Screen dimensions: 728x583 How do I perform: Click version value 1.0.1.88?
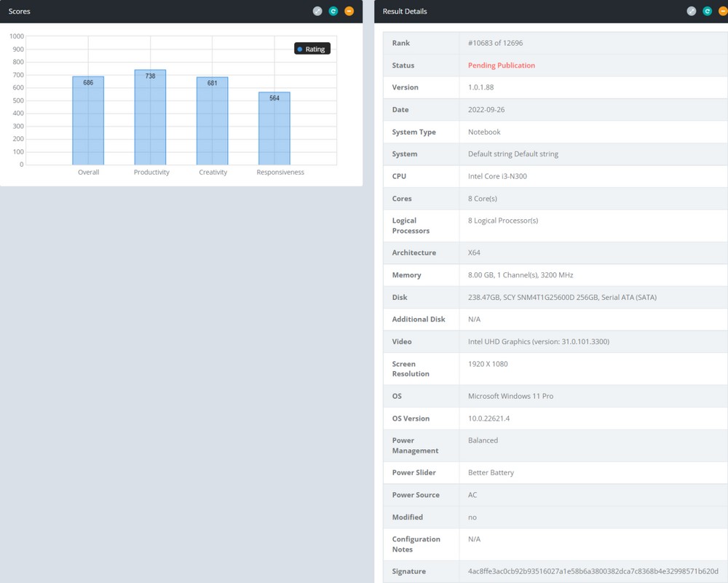[481, 87]
